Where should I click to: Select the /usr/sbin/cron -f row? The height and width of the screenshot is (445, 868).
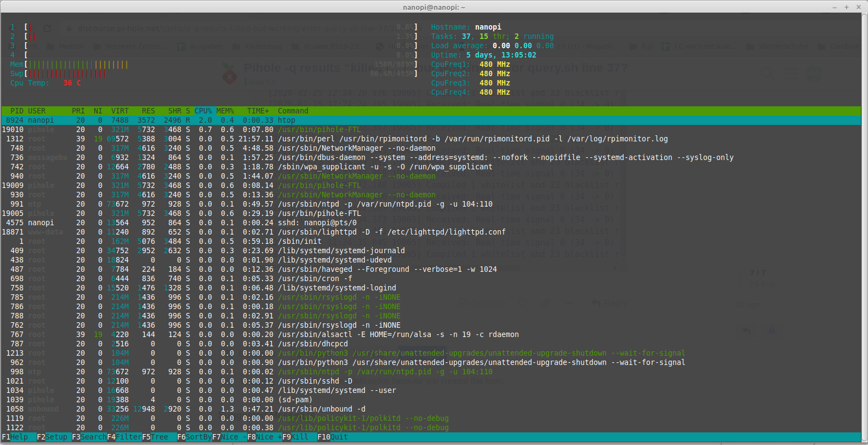[x=431, y=278]
